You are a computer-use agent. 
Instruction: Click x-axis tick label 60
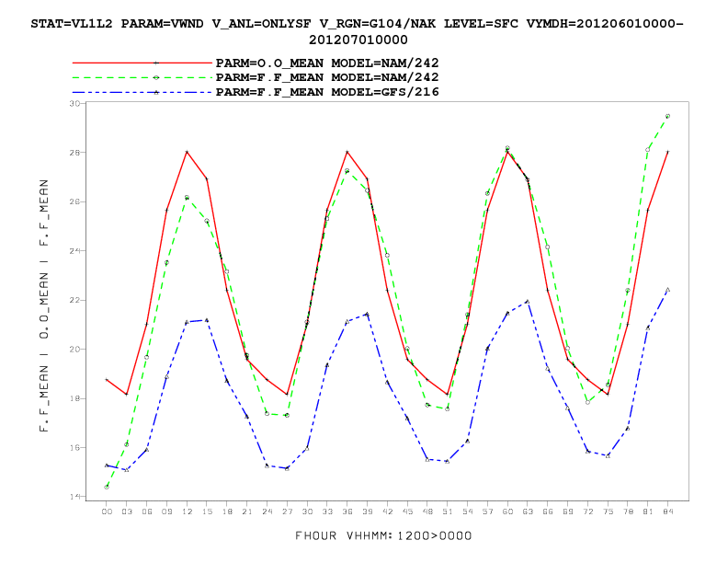pyautogui.click(x=507, y=511)
